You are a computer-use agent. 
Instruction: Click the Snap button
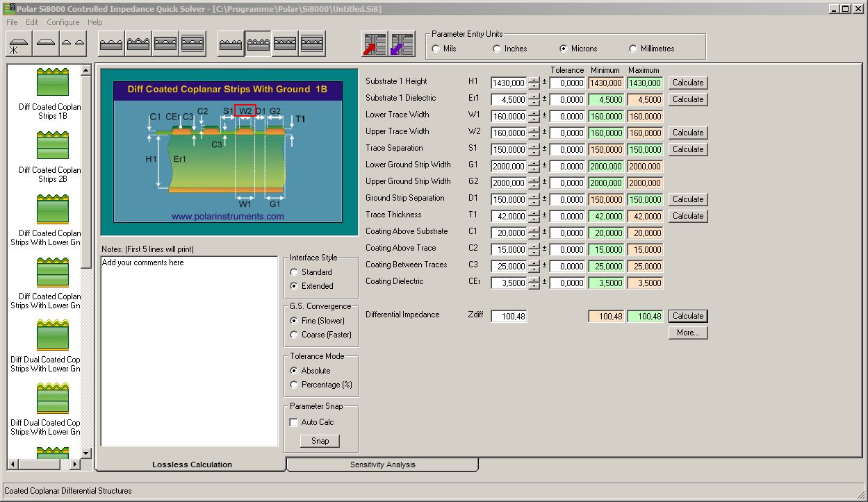[x=320, y=441]
